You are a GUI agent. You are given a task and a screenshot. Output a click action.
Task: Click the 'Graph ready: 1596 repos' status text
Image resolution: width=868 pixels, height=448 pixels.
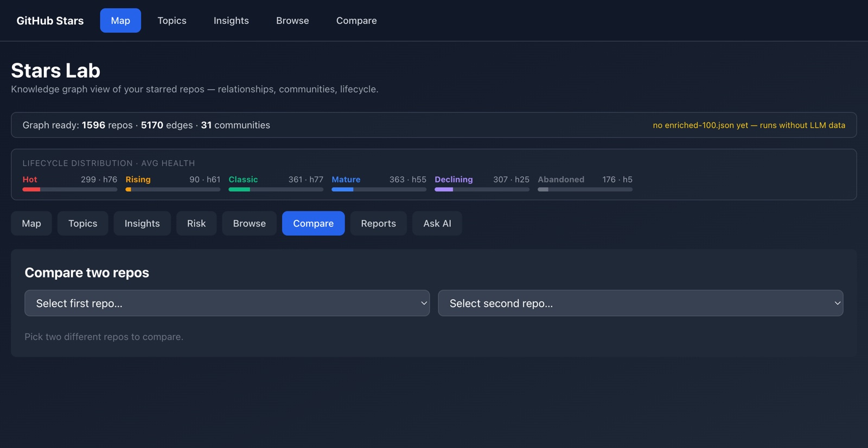point(78,125)
